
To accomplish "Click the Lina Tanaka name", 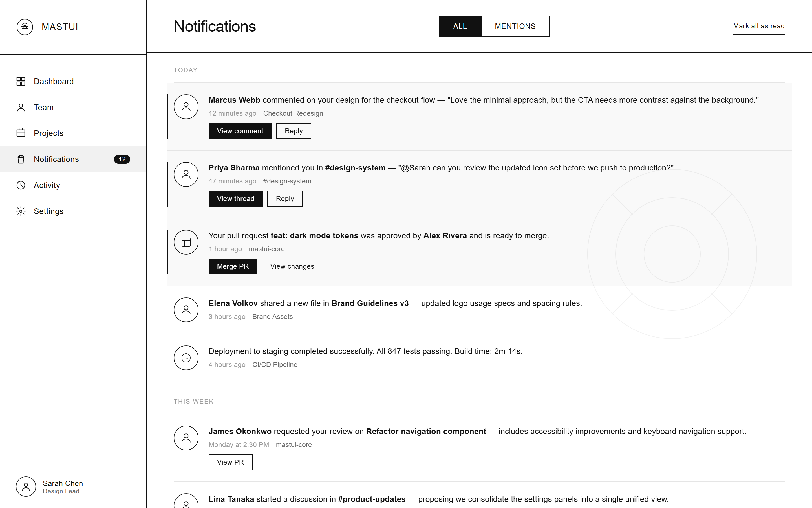I will tap(231, 499).
